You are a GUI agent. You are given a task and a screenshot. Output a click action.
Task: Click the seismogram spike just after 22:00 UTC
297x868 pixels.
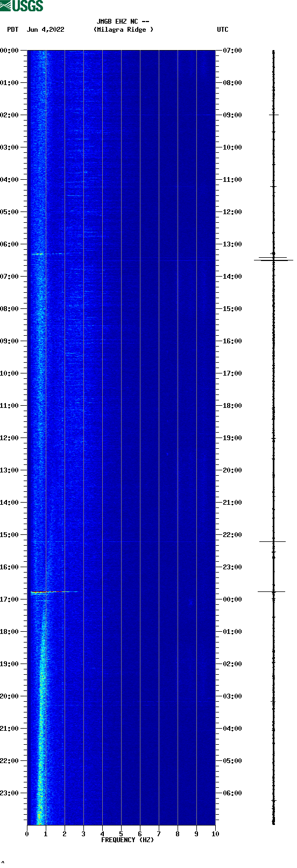point(272,541)
